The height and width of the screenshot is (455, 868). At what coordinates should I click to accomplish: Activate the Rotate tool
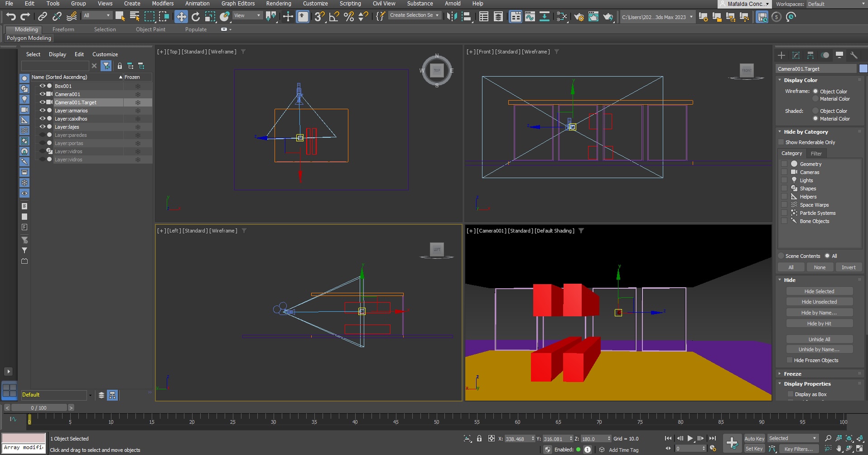tap(196, 17)
